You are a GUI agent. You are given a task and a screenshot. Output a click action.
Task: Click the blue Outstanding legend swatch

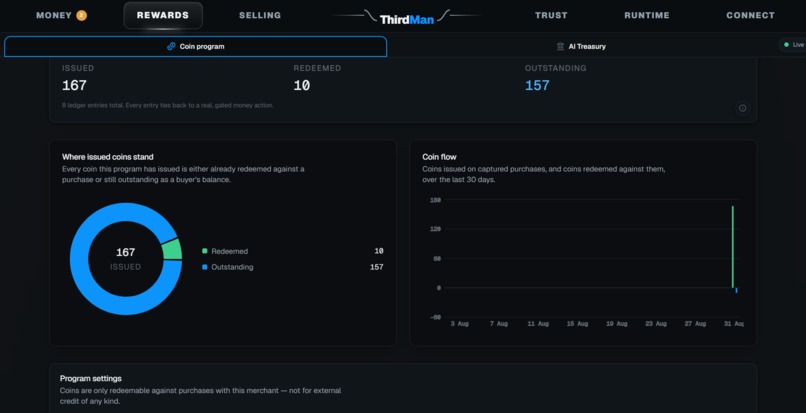pyautogui.click(x=205, y=267)
